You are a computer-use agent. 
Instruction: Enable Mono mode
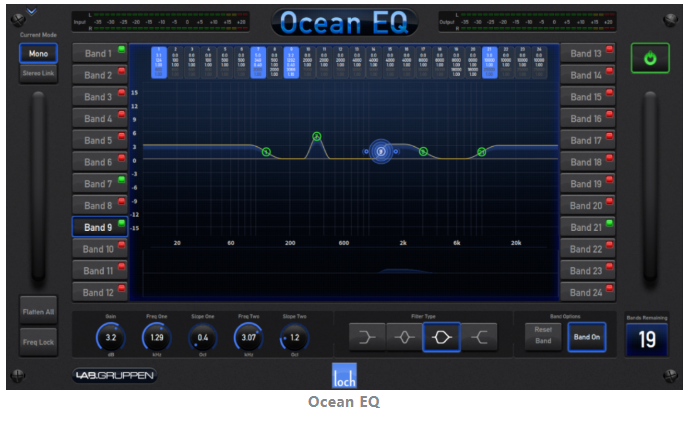point(38,53)
